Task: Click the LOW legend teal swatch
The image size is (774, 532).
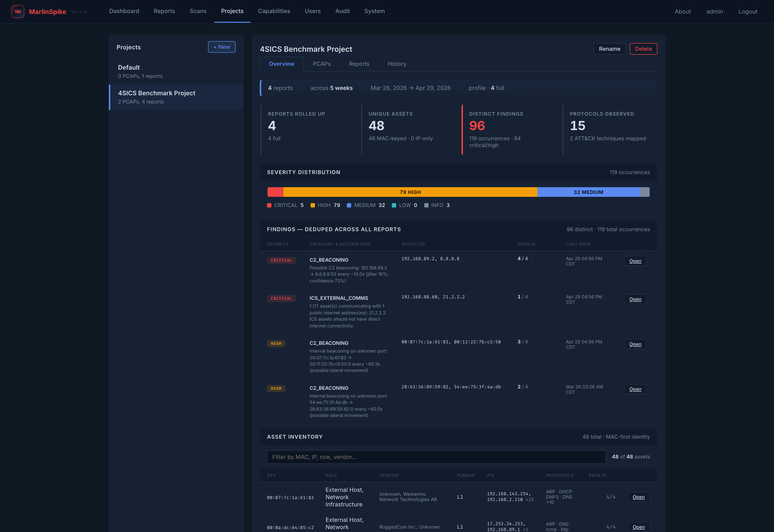Action: point(394,205)
